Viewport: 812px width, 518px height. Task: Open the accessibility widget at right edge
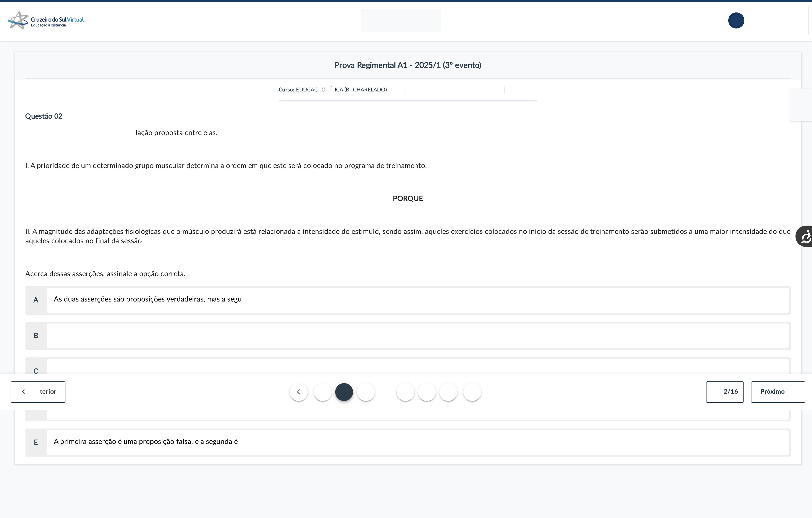tap(805, 236)
